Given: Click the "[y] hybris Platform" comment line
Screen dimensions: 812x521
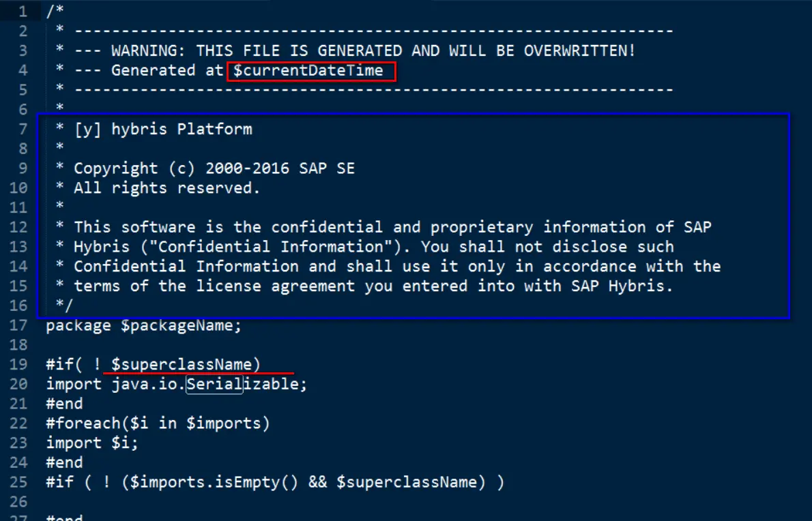Looking at the screenshot, I should point(163,130).
